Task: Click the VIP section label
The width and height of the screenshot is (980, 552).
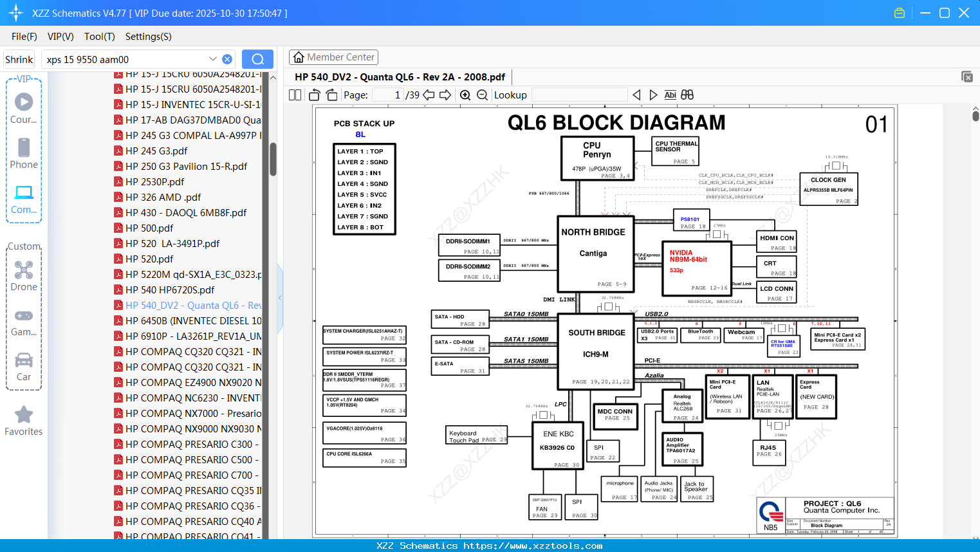Action: point(24,79)
